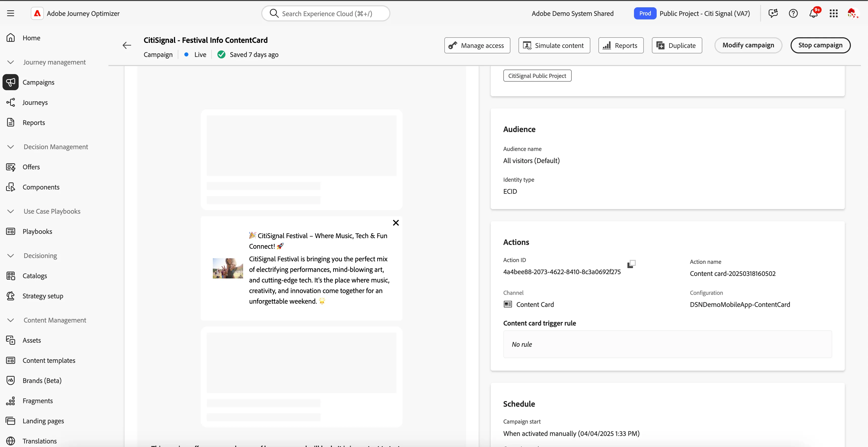Click the Search Experience Cloud field
The height and width of the screenshot is (447, 868).
pos(326,13)
